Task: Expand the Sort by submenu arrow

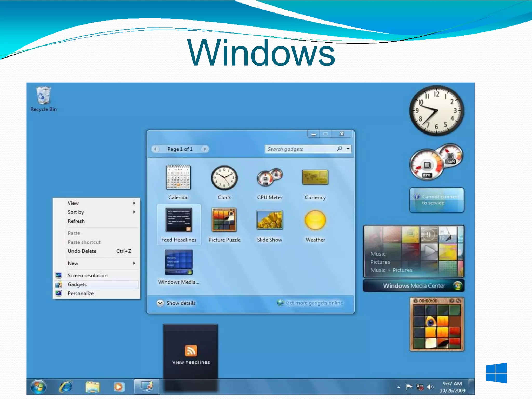Action: click(134, 212)
